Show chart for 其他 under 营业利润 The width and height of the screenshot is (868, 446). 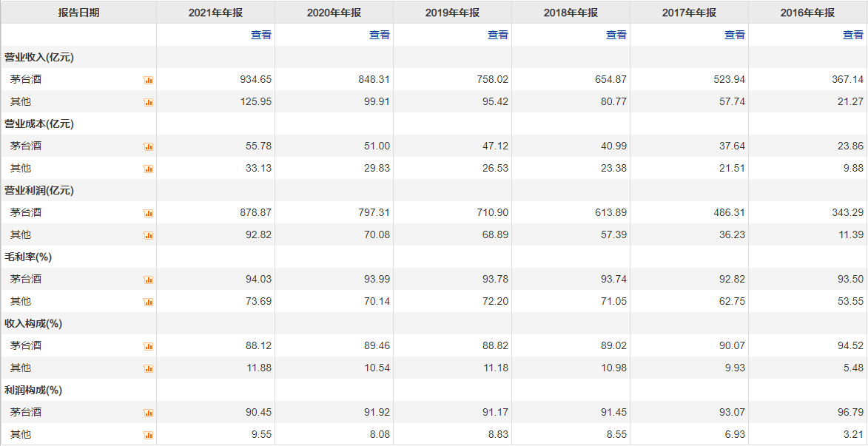(148, 235)
